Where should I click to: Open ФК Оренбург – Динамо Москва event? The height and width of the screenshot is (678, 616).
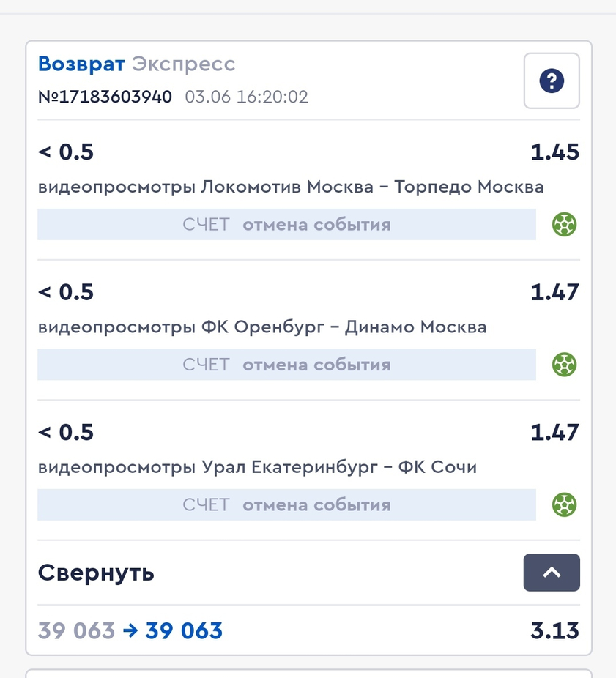coord(262,327)
